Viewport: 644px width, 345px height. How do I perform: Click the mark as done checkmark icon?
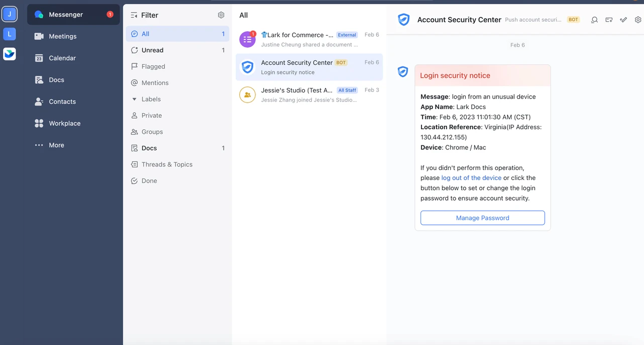[x=623, y=20]
